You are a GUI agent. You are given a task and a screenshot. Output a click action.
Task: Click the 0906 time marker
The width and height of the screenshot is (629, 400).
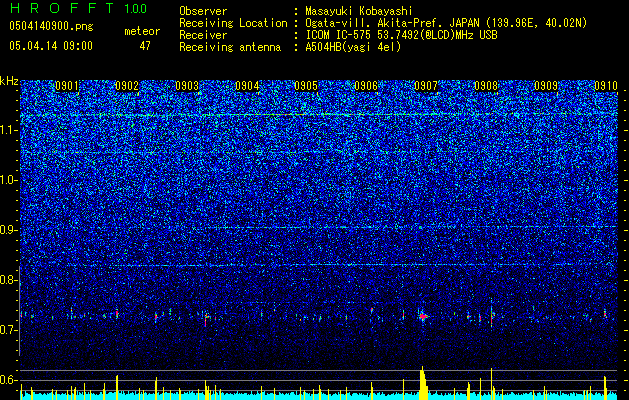tap(366, 86)
